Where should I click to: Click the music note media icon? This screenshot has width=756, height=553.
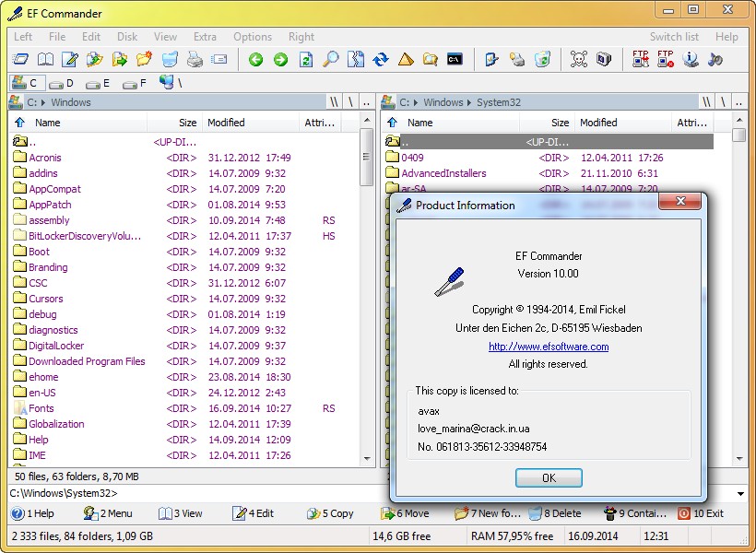(x=715, y=59)
